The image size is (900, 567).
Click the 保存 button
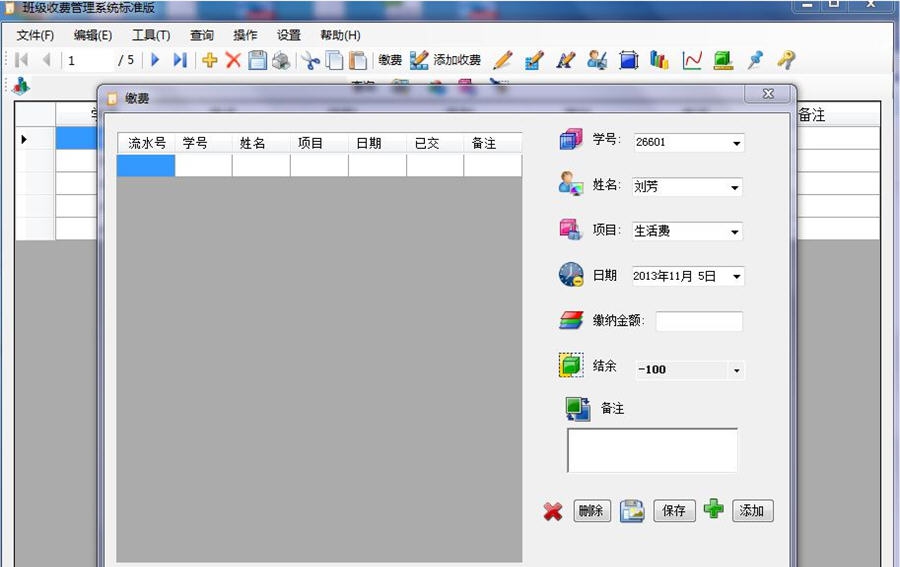(674, 510)
